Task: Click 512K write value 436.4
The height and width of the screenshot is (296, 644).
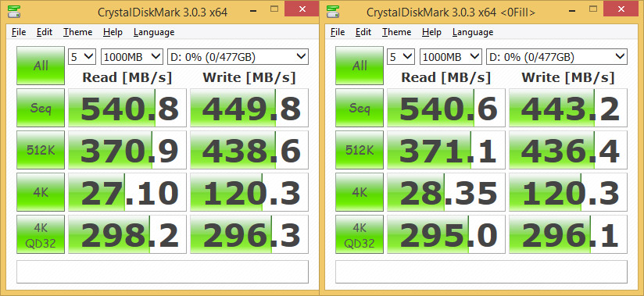Action: click(x=568, y=150)
